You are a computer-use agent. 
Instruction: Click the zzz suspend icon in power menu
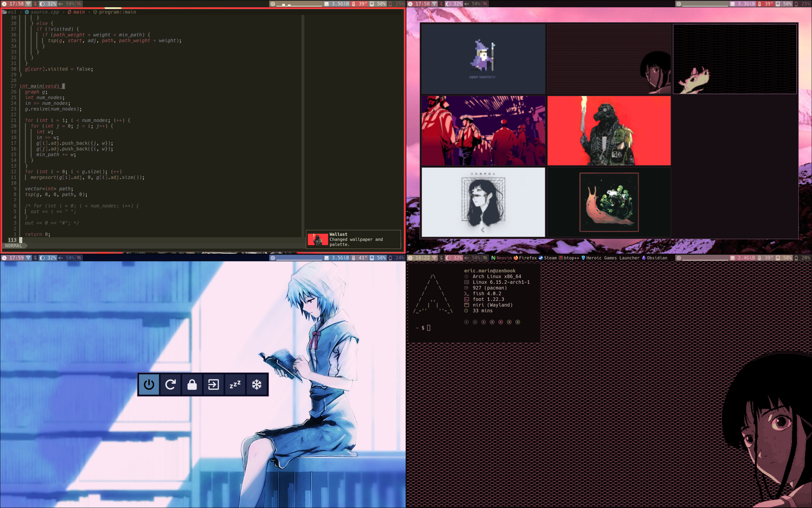[235, 384]
